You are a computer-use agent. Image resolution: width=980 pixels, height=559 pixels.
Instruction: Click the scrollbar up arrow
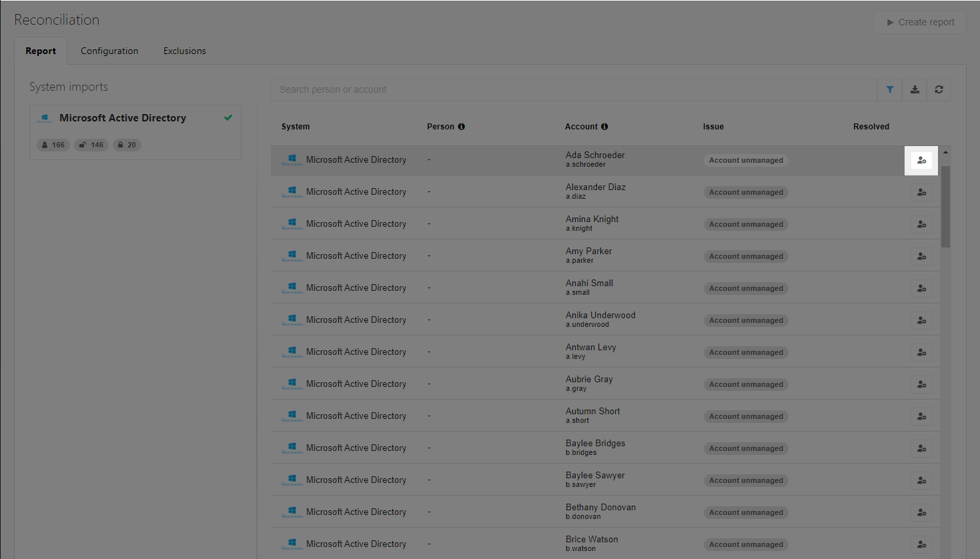coord(945,153)
